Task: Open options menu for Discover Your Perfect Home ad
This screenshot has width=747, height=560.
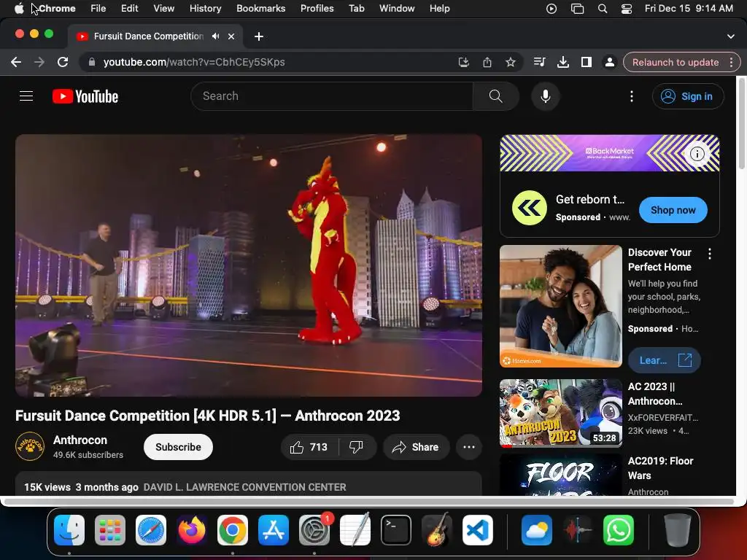Action: coord(710,254)
